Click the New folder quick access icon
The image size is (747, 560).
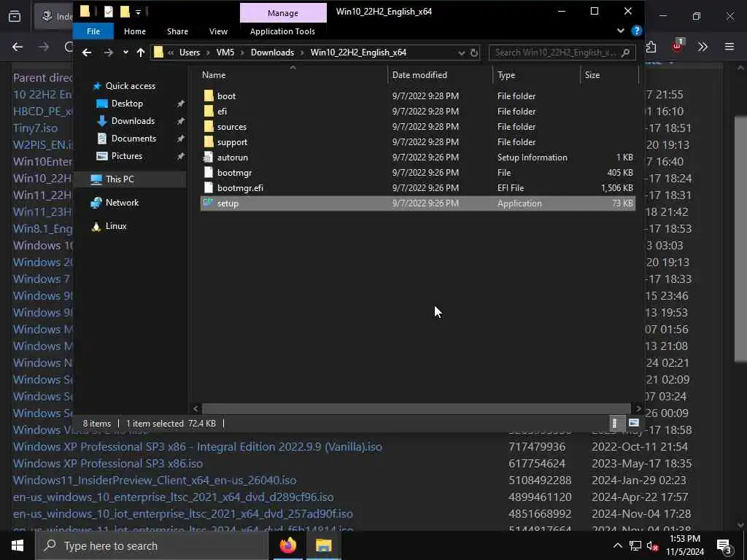[125, 12]
